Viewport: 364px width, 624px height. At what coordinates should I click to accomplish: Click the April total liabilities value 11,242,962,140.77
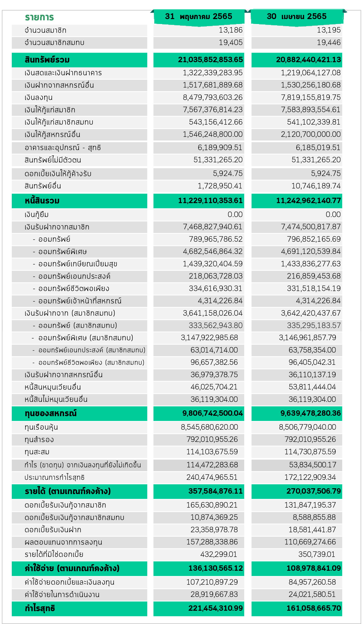coord(308,201)
